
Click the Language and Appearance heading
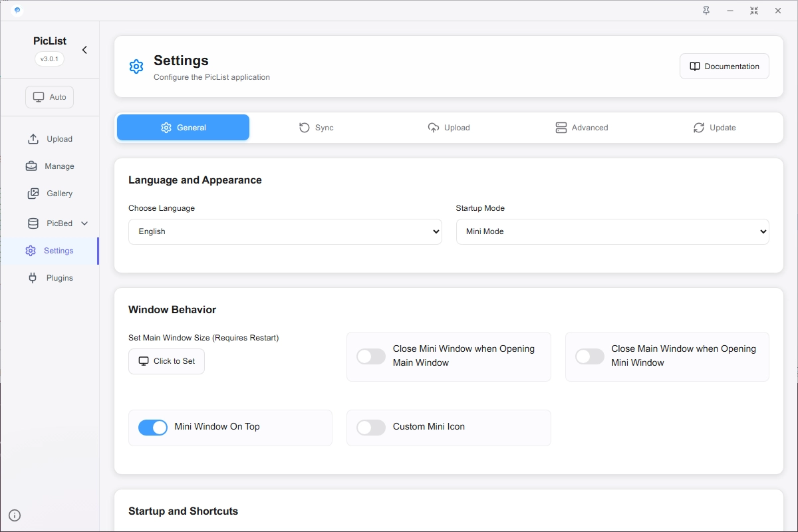coord(195,180)
